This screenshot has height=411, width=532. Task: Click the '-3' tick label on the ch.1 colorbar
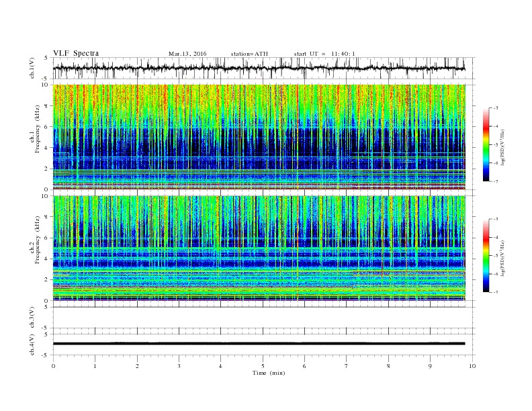pyautogui.click(x=496, y=108)
